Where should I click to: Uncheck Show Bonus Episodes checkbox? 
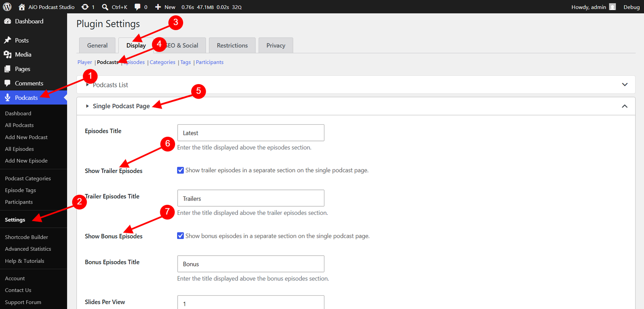(x=180, y=236)
